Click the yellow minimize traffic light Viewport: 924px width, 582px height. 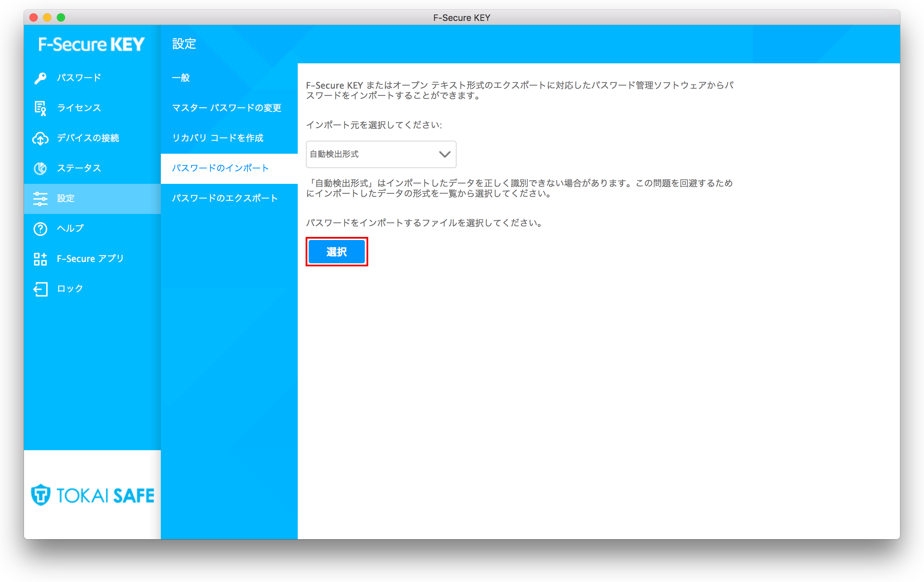point(47,17)
